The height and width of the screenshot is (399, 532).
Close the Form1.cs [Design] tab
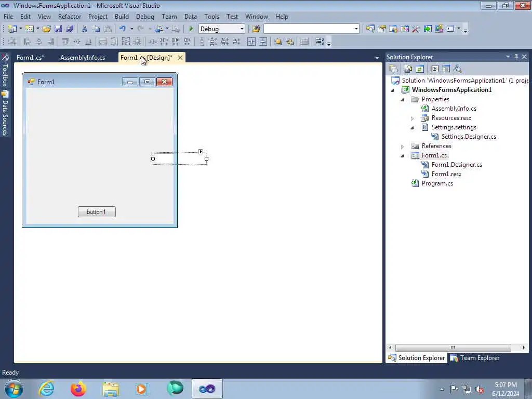click(180, 58)
